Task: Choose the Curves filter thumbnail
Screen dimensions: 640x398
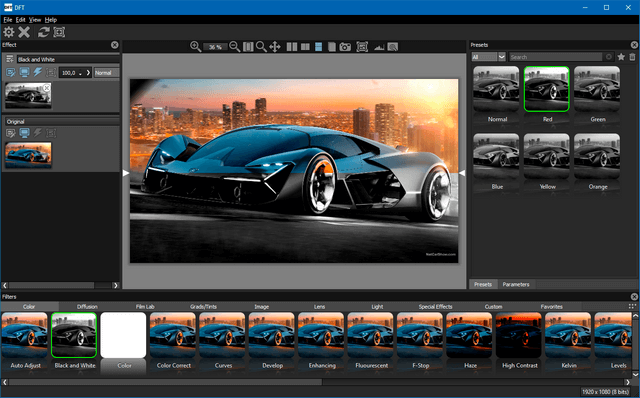Action: (222, 335)
